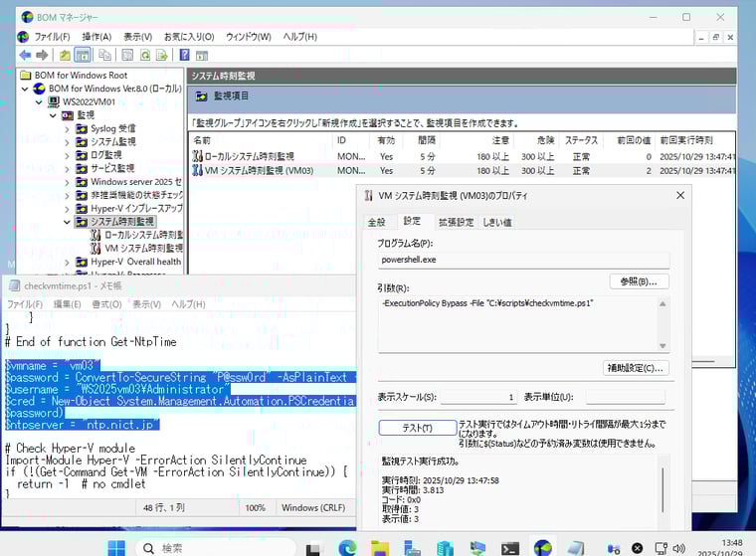
Task: Click the VM システム時刻監視 (VM03) row icon
Action: click(x=197, y=170)
